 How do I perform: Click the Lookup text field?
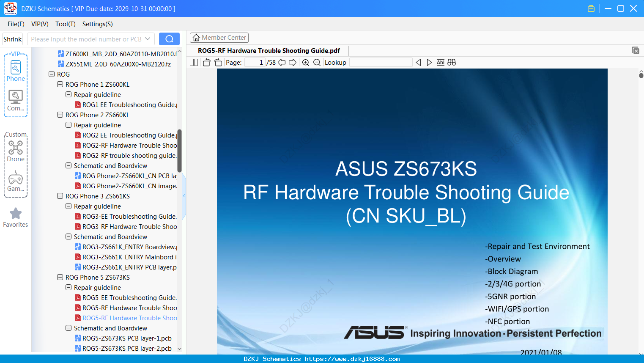[x=381, y=63]
